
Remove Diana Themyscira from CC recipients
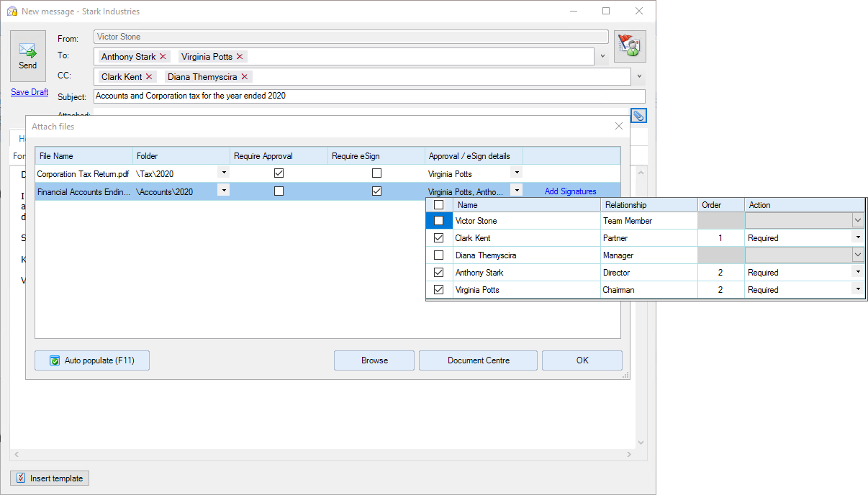pyautogui.click(x=244, y=76)
